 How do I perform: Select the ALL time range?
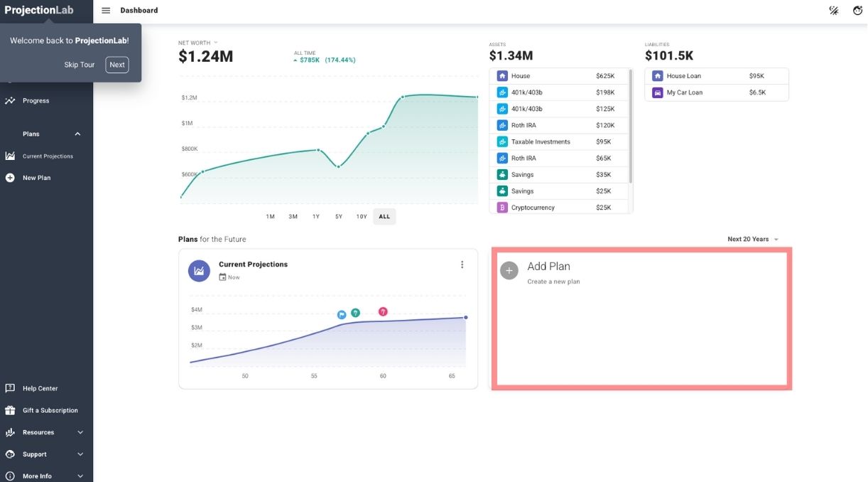[x=384, y=216]
